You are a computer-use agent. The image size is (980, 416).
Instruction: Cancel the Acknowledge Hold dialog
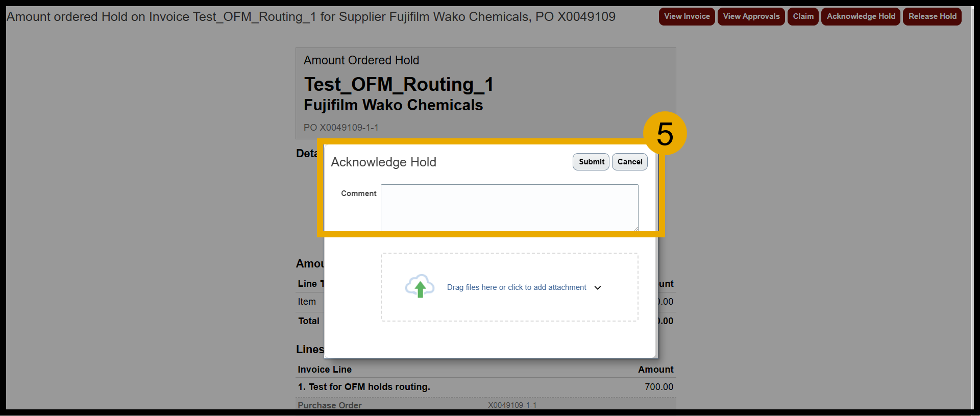(629, 162)
